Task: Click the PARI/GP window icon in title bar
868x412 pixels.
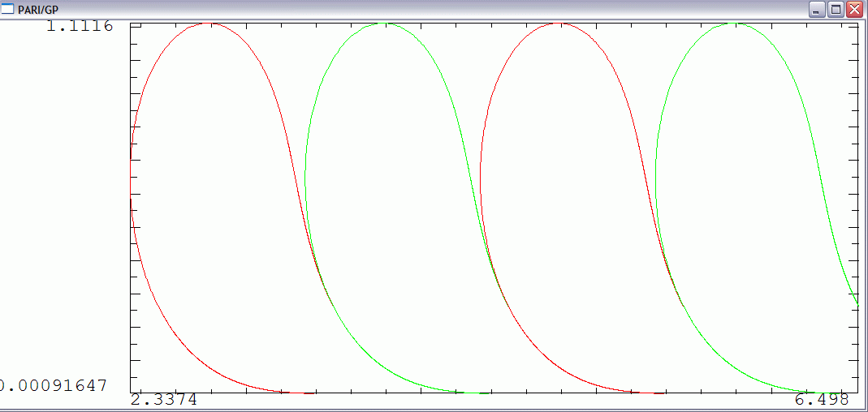Action: 8,9
